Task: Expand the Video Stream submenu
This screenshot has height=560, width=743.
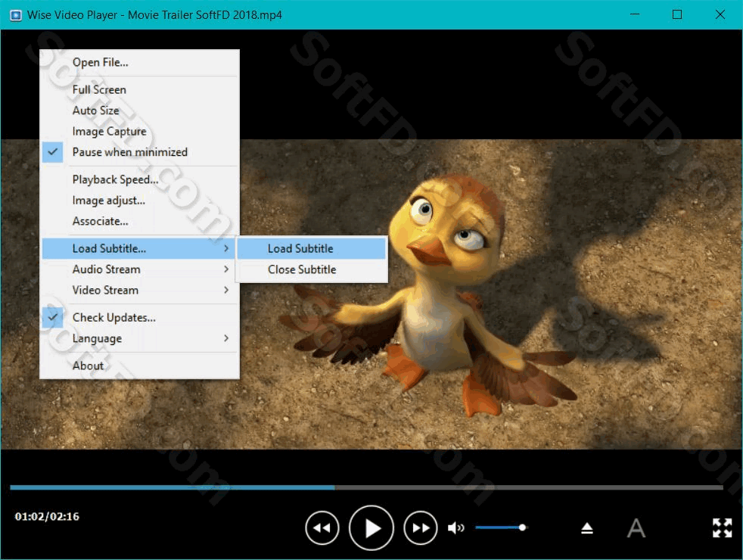Action: click(x=140, y=291)
